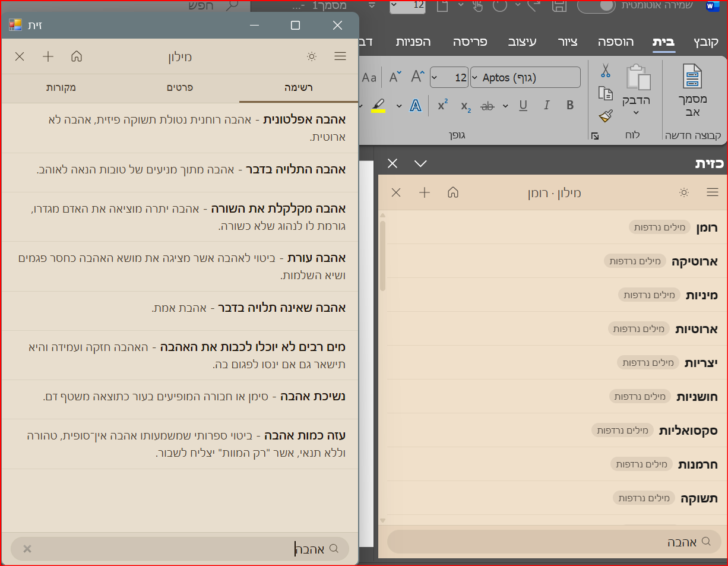The height and width of the screenshot is (566, 728).
Task: Apply superscript formatting
Action: click(x=442, y=106)
